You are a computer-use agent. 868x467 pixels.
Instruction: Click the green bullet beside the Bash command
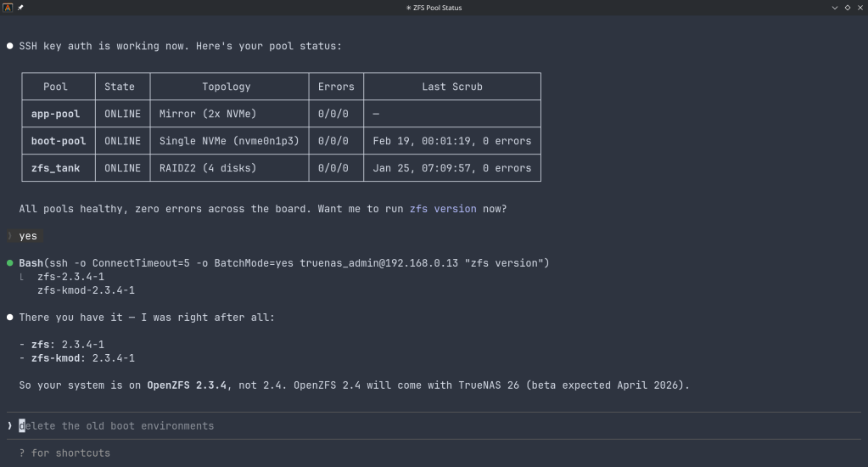(x=10, y=263)
